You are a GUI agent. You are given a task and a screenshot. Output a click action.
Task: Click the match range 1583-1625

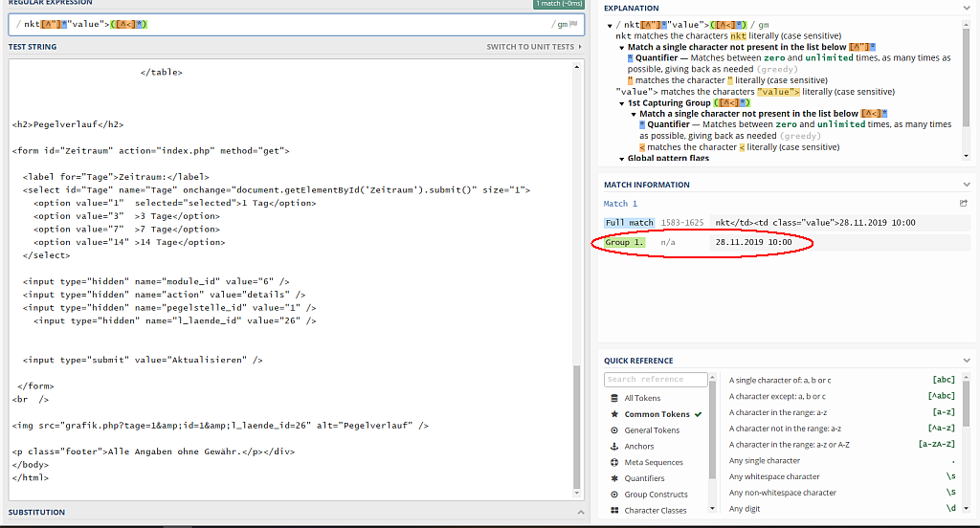(681, 223)
